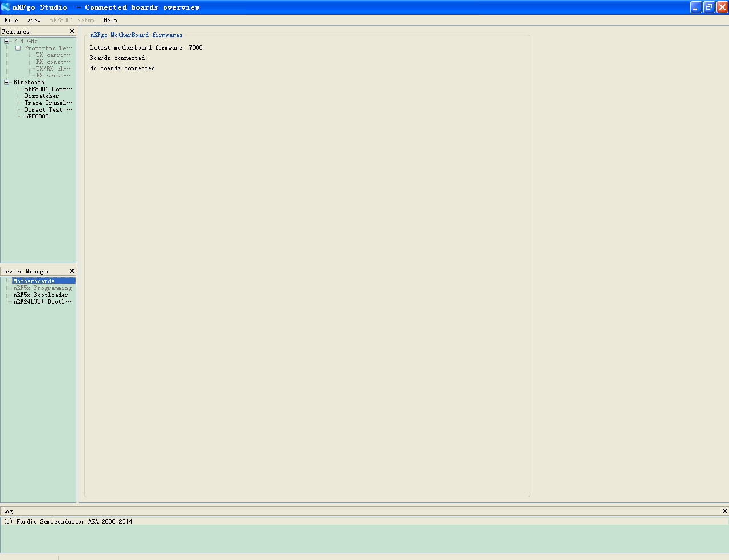Viewport: 729px width, 560px height.
Task: Click the nRFgo Studio title bar icon
Action: pos(6,7)
